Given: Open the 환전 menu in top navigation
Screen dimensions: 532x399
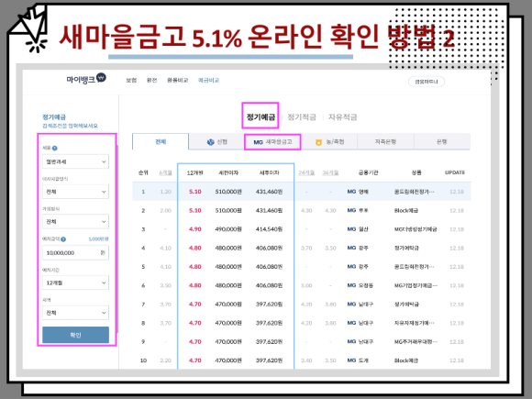Looking at the screenshot, I should [151, 81].
